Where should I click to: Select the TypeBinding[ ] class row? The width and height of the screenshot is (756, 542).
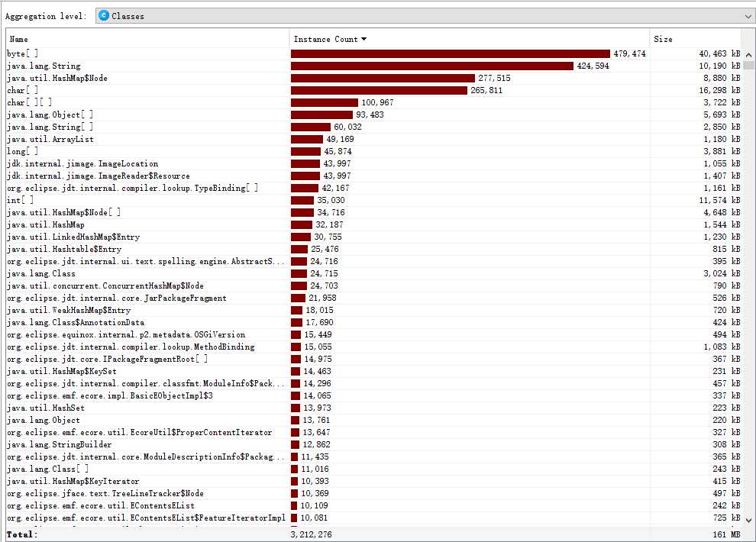coord(373,188)
